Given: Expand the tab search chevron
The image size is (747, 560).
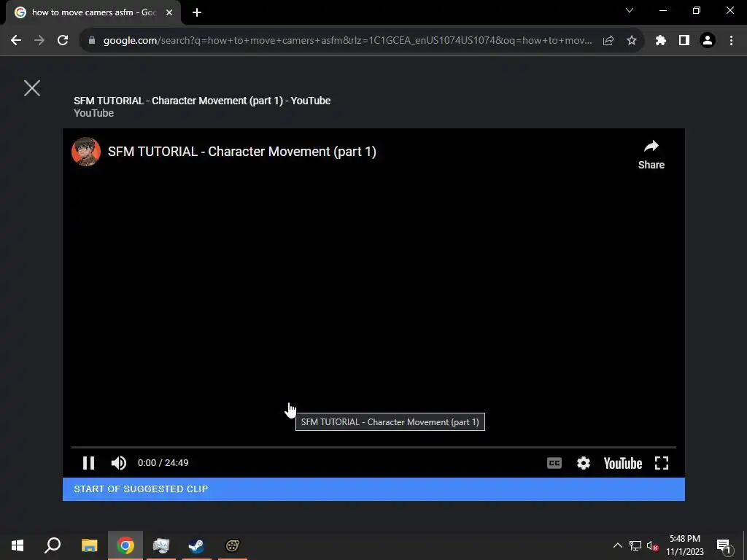Looking at the screenshot, I should 630,10.
